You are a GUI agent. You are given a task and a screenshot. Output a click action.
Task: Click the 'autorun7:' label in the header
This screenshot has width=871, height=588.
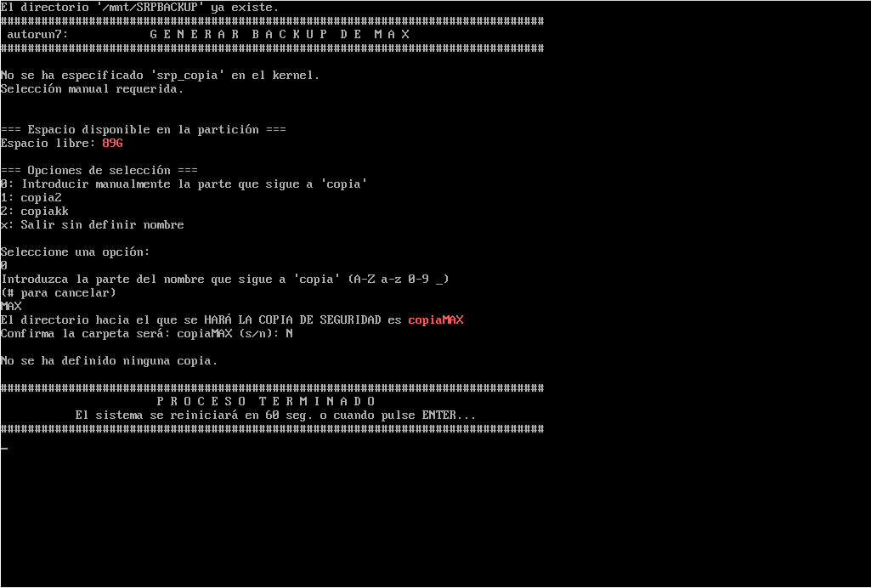click(x=37, y=35)
